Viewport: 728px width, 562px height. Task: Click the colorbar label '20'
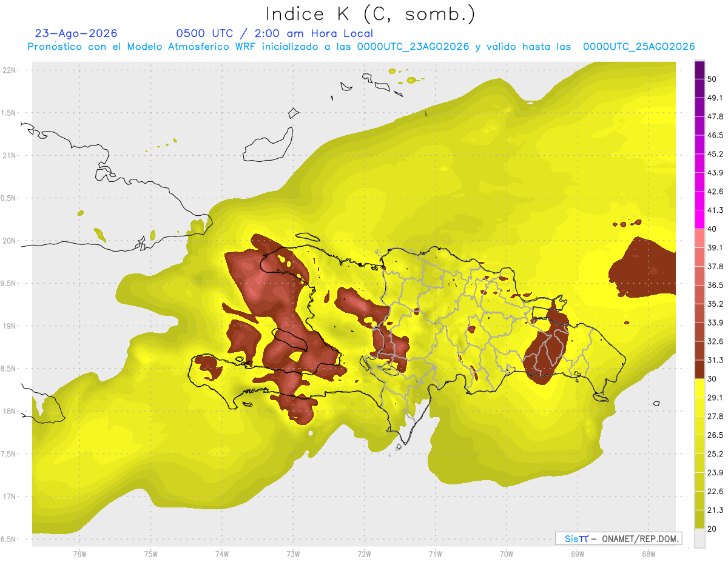(712, 529)
